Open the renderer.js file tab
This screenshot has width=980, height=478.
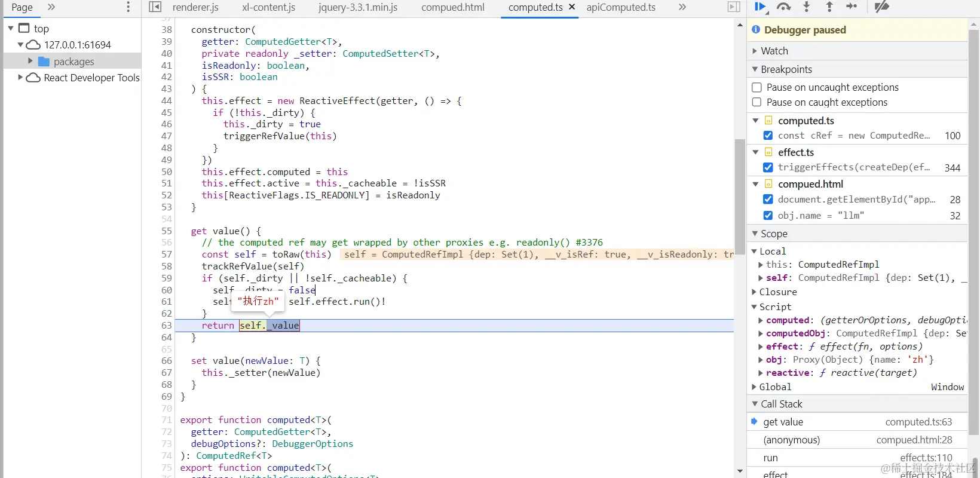[x=195, y=7]
